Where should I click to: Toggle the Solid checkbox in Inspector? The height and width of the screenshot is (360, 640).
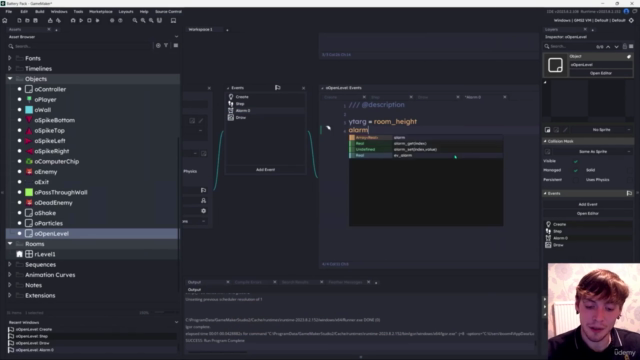click(x=631, y=170)
